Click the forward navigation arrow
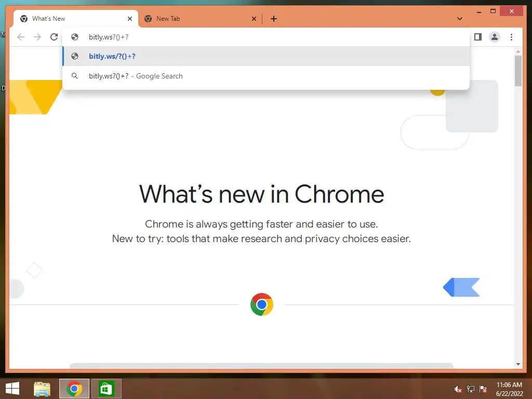 coord(37,37)
